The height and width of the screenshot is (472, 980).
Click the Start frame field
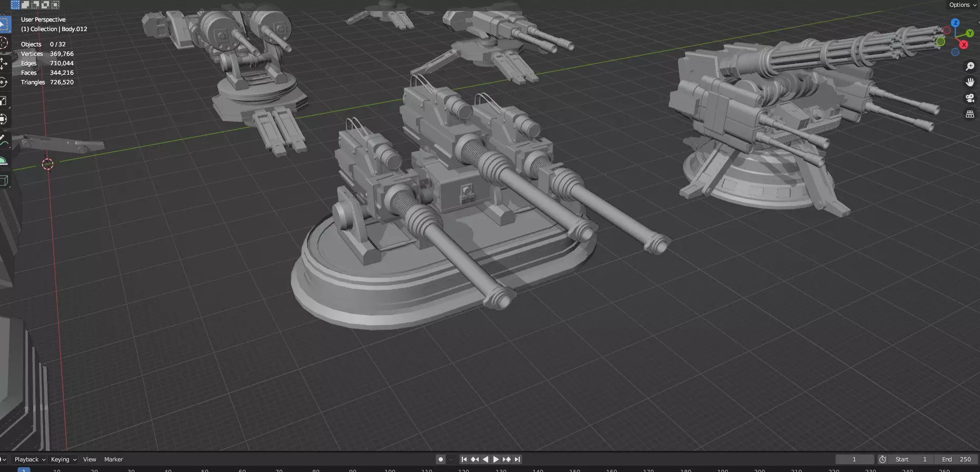(910, 459)
